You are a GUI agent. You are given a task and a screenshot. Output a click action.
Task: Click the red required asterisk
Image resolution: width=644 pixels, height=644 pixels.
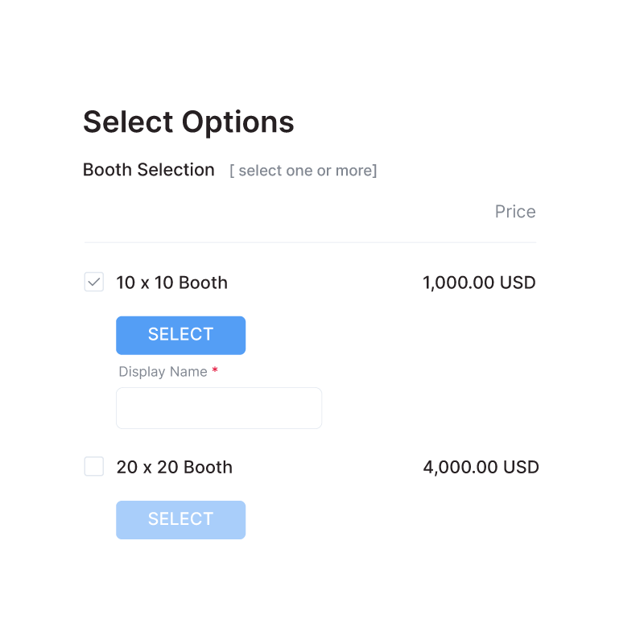pos(215,371)
